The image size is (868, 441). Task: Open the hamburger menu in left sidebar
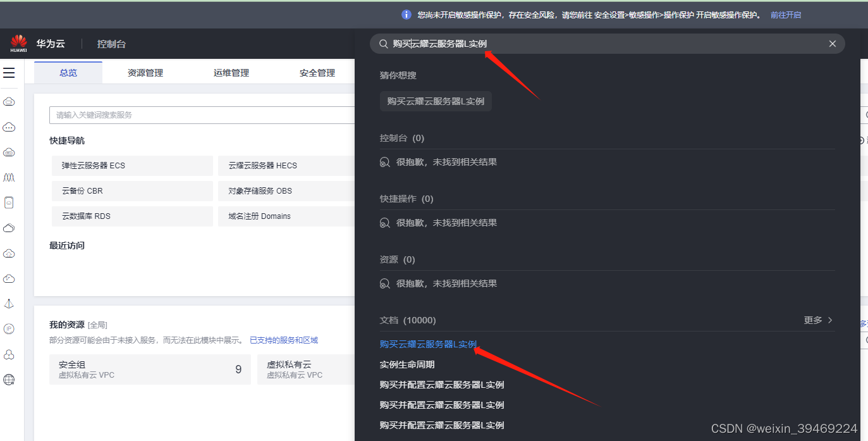point(9,73)
